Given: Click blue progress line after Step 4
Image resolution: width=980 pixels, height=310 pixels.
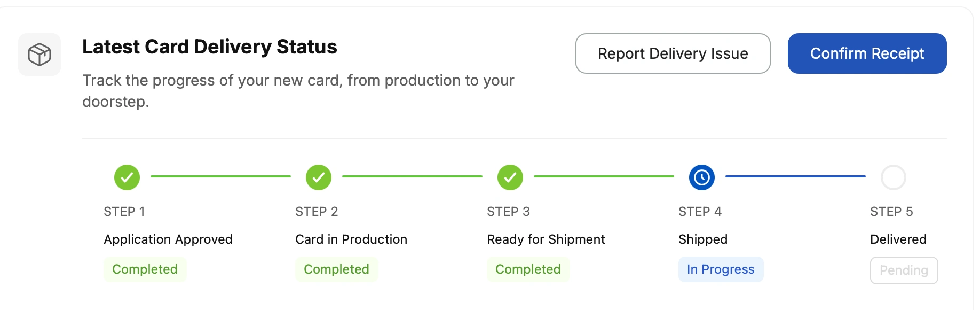Looking at the screenshot, I should 795,176.
